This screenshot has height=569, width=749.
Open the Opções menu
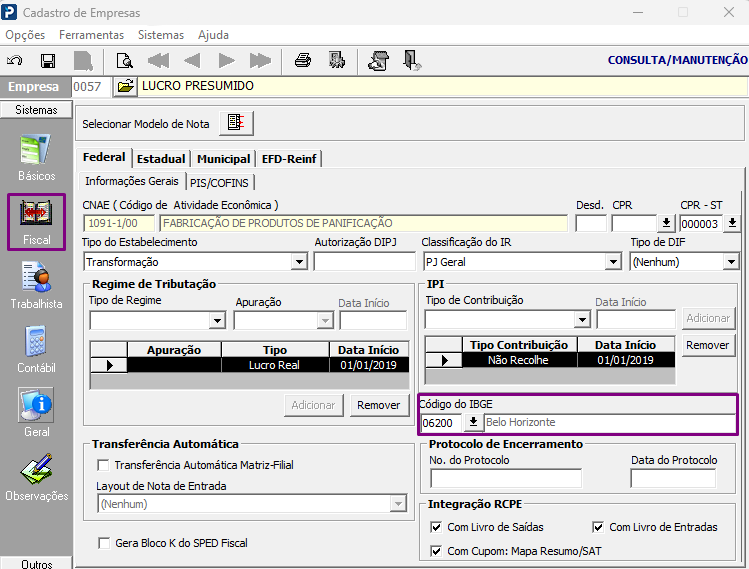[25, 35]
